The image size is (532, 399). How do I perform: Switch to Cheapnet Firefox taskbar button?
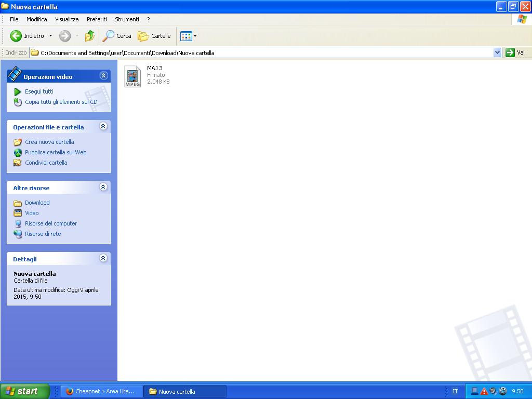click(x=101, y=391)
